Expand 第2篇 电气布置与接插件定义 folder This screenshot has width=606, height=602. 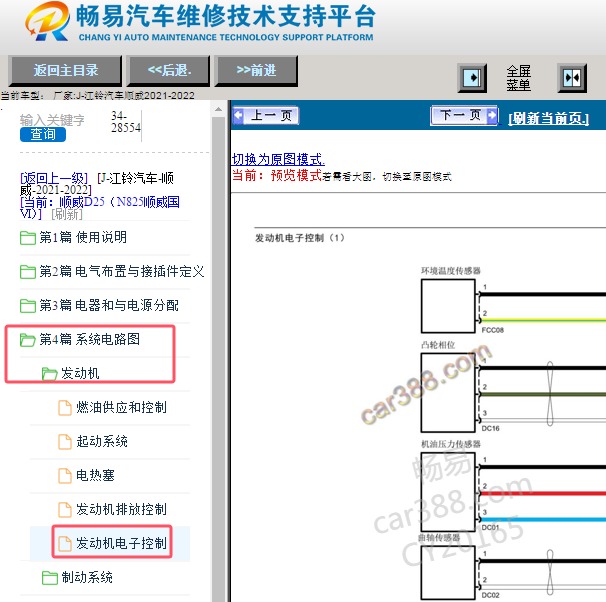tap(121, 271)
